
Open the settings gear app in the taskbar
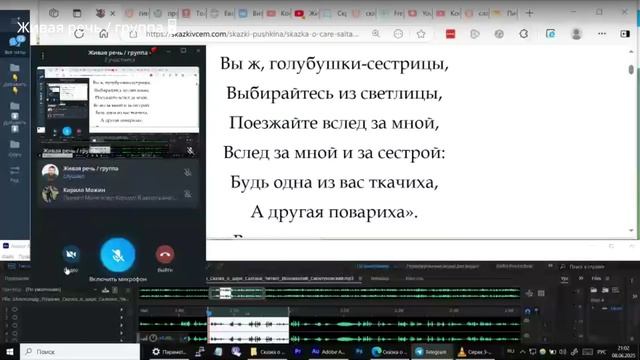168,351
